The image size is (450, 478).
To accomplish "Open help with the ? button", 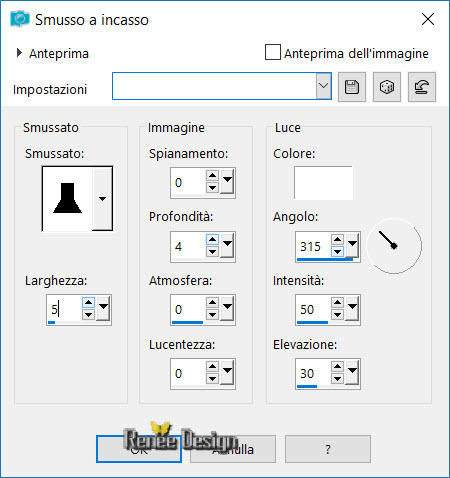I will 328,449.
